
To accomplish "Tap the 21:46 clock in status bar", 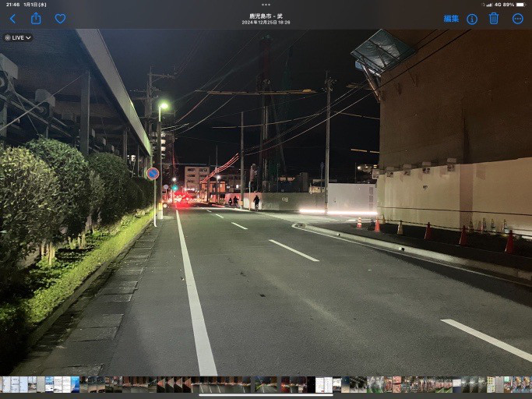I will pos(12,5).
